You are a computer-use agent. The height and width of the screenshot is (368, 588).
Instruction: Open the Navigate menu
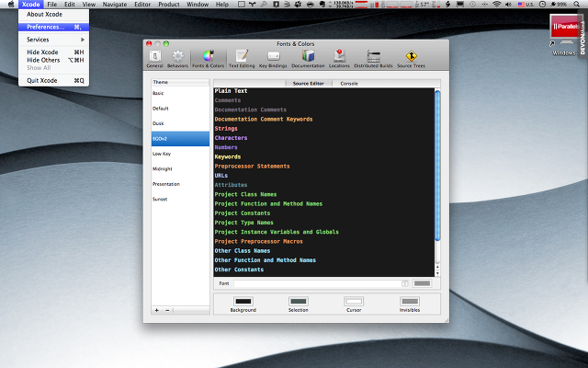[x=113, y=5]
